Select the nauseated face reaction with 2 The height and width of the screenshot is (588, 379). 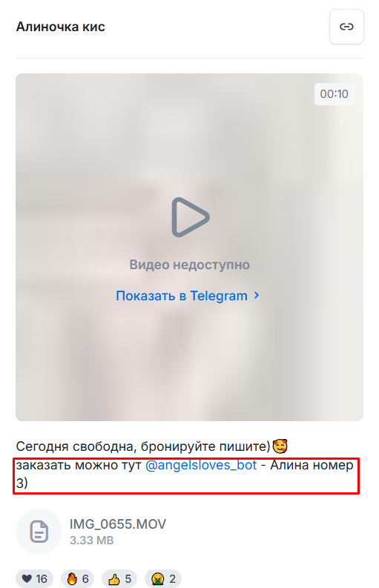(163, 578)
